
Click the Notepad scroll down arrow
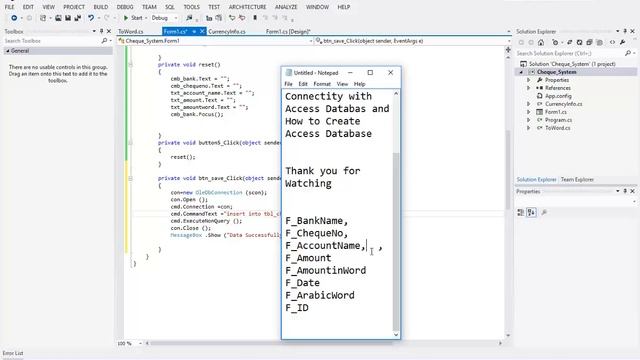(x=396, y=335)
